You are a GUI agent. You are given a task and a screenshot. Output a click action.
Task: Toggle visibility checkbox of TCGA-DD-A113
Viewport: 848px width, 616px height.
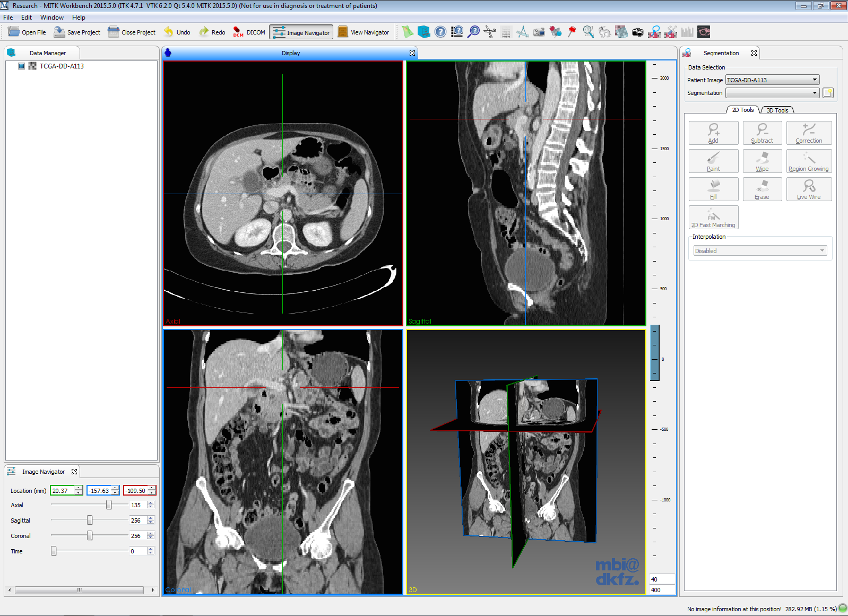(21, 66)
